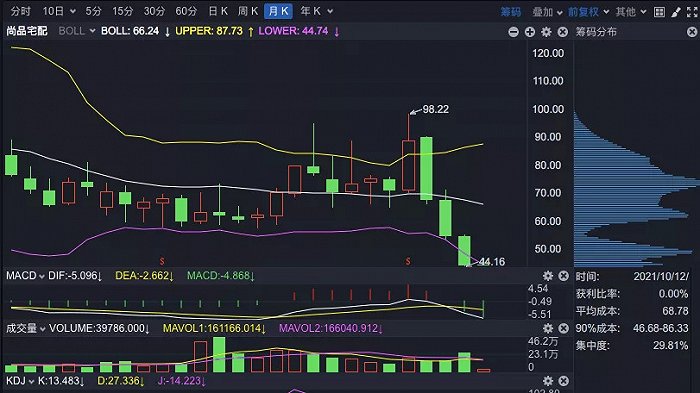This screenshot has width=700, height=393.
Task: Open the BOLL indicator dropdown
Action: (x=77, y=31)
